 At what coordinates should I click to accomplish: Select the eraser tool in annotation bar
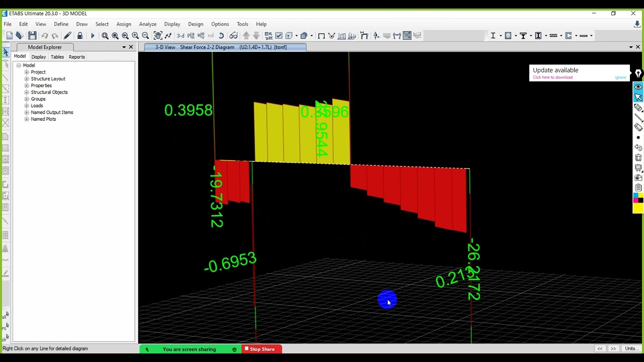tap(638, 127)
